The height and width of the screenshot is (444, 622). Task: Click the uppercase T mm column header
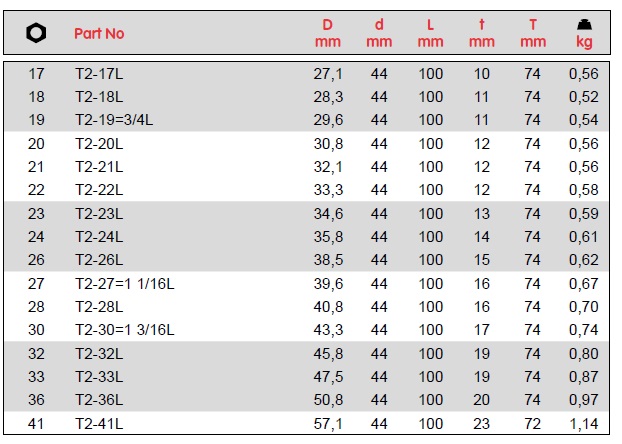pyautogui.click(x=533, y=33)
